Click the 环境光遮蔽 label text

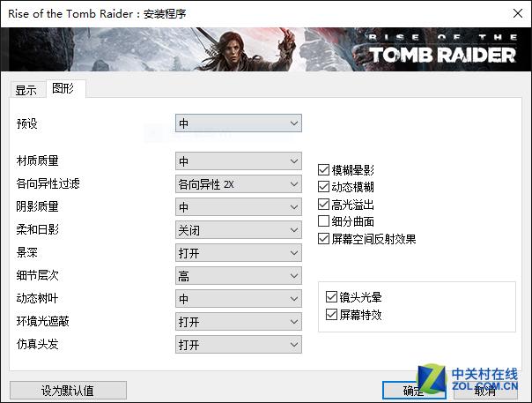[x=43, y=321]
